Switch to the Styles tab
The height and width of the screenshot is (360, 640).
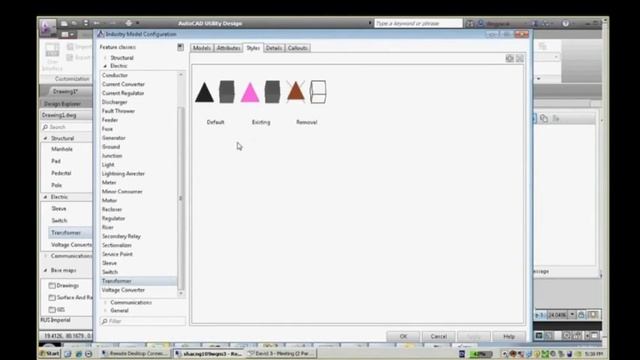(253, 48)
